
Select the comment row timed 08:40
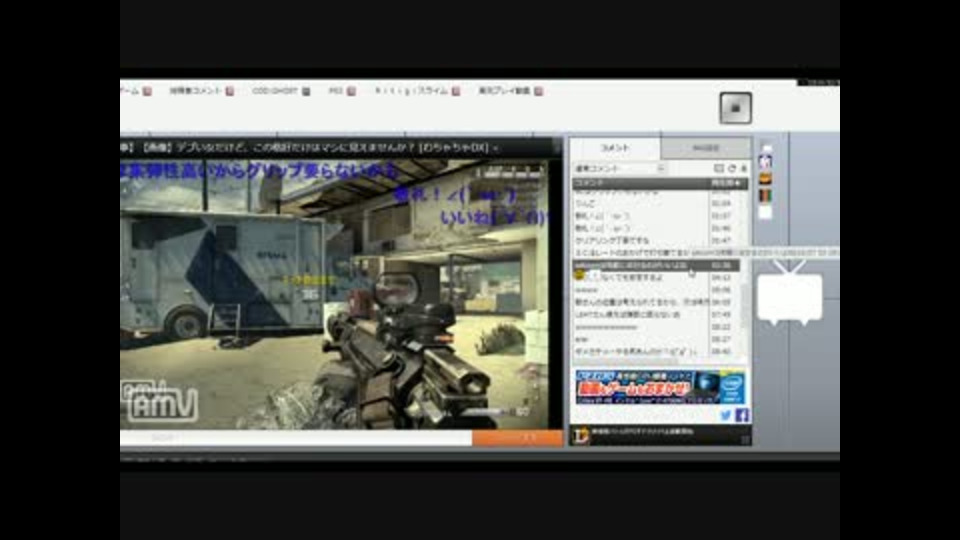[656, 351]
